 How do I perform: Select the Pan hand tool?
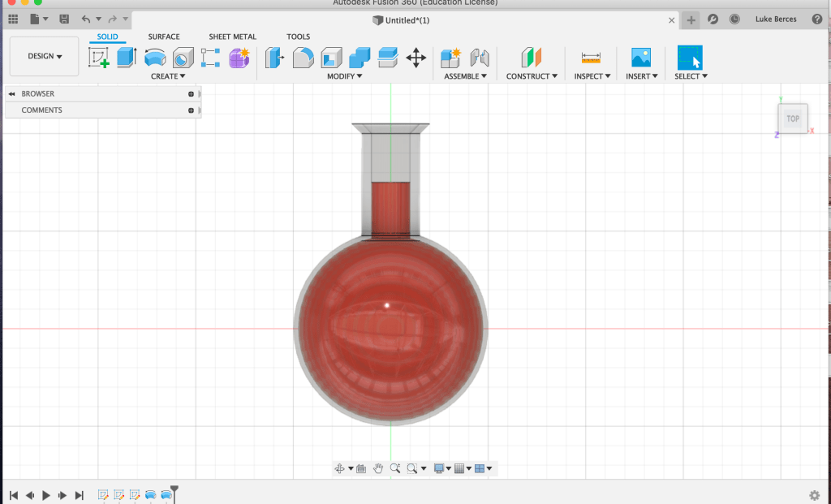(x=379, y=468)
